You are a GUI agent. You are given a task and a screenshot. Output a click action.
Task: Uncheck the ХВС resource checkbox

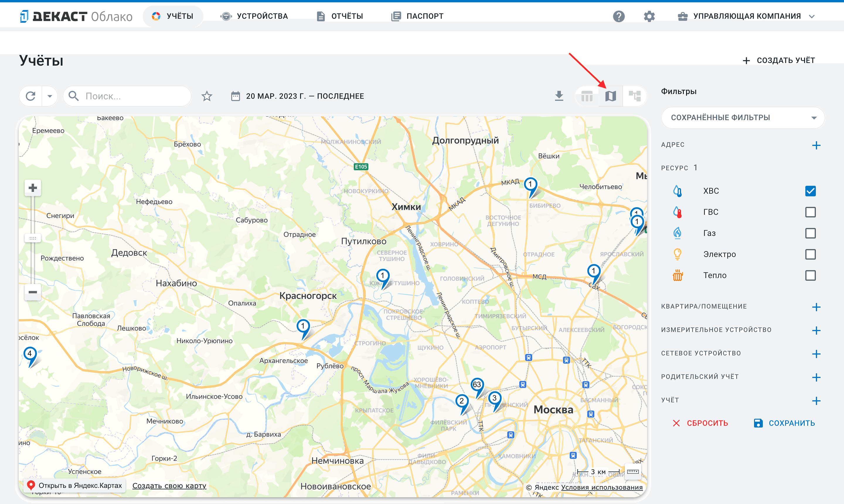810,191
